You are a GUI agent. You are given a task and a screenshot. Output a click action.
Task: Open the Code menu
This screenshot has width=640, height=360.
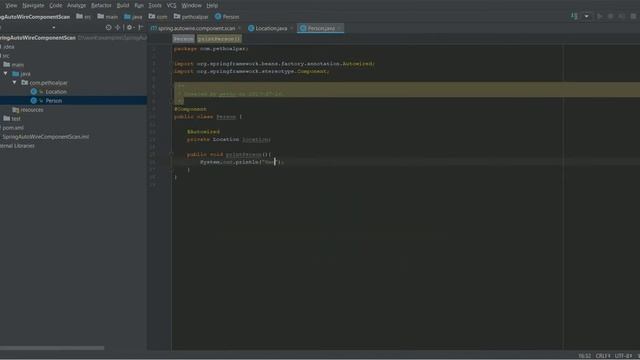(x=56, y=5)
